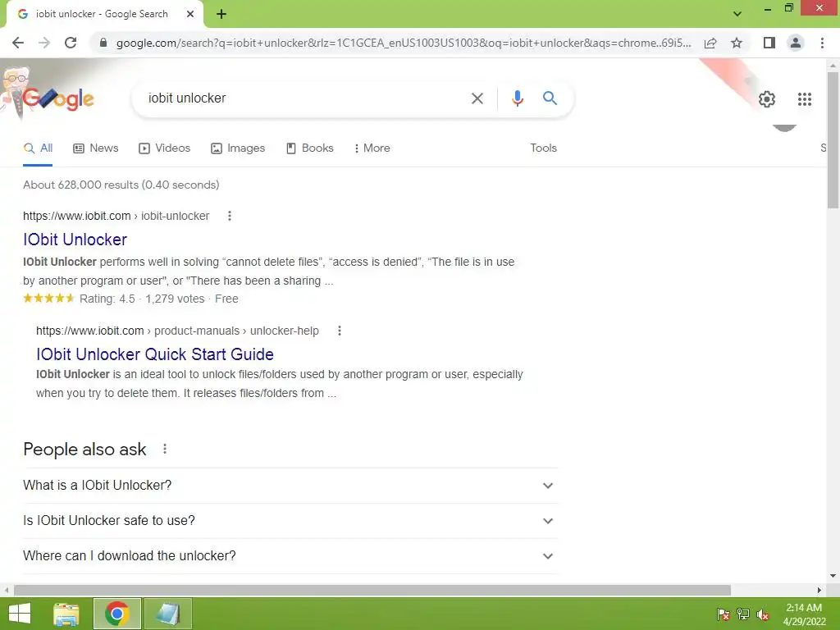This screenshot has height=630, width=840.
Task: Open the Chrome profile avatar
Action: point(796,43)
